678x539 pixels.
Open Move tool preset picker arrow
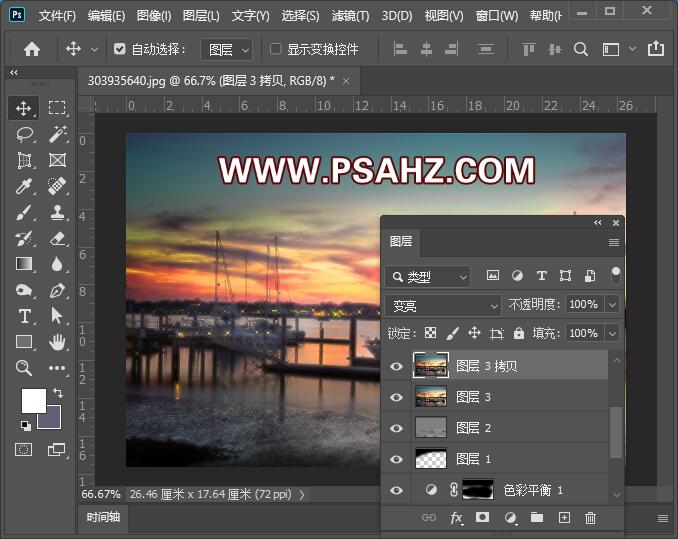point(94,50)
